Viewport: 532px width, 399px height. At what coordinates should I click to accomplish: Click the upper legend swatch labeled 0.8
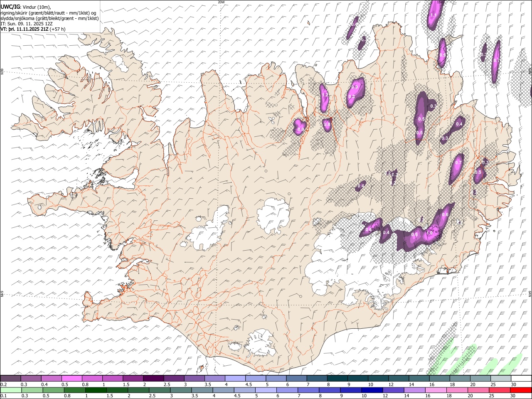click(92, 379)
